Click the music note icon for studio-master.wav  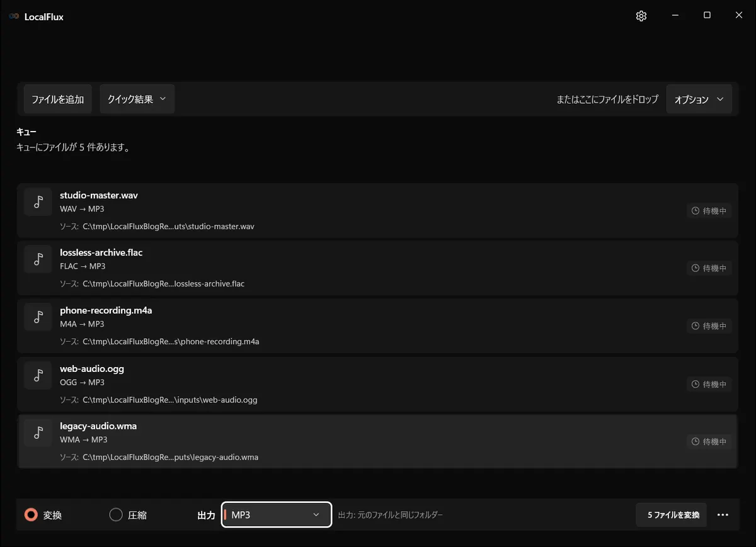click(x=38, y=201)
